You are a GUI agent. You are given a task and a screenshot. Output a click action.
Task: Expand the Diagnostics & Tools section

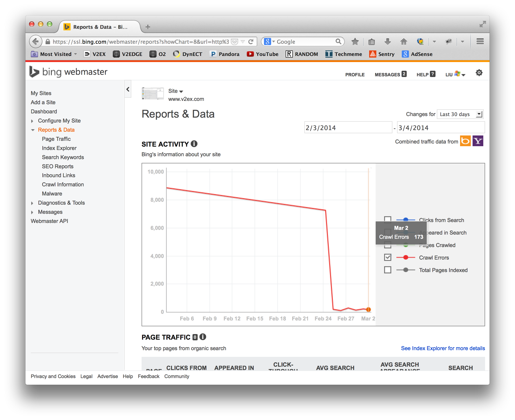point(61,203)
